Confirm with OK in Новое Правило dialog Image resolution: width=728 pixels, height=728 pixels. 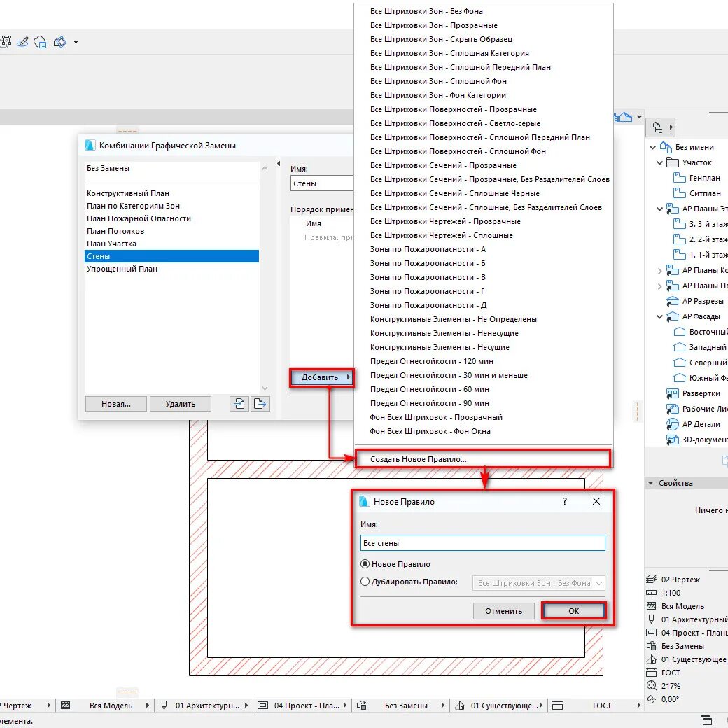pyautogui.click(x=574, y=611)
